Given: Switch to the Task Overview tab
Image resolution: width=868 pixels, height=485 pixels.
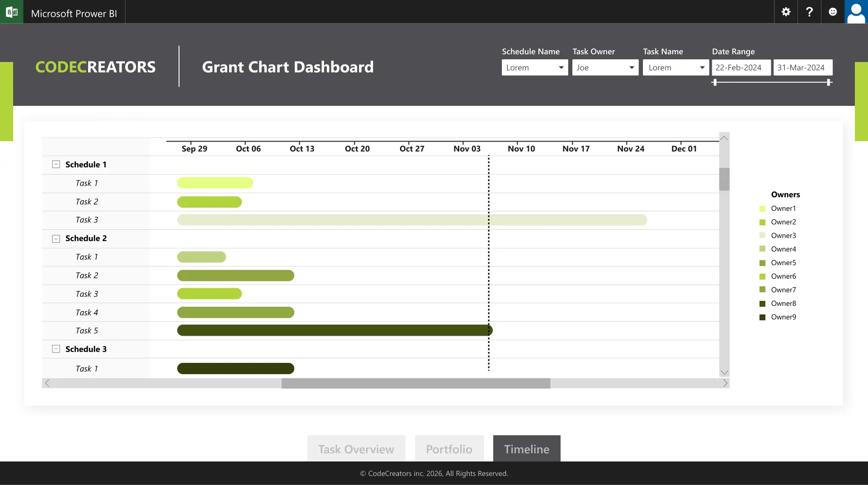Looking at the screenshot, I should click(356, 449).
